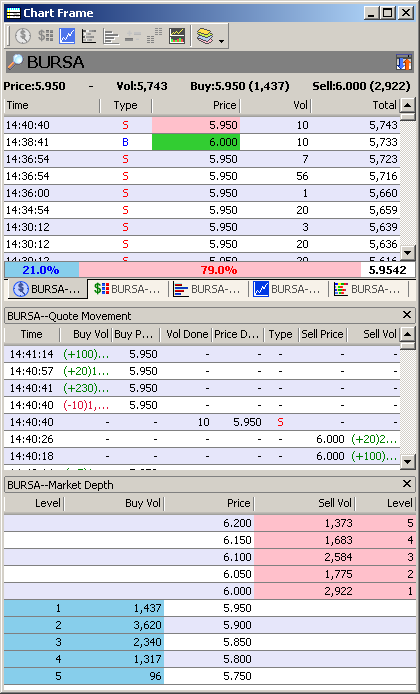The image size is (420, 694).
Task: Click the Buy Vol header in Market Depth
Action: point(114,503)
